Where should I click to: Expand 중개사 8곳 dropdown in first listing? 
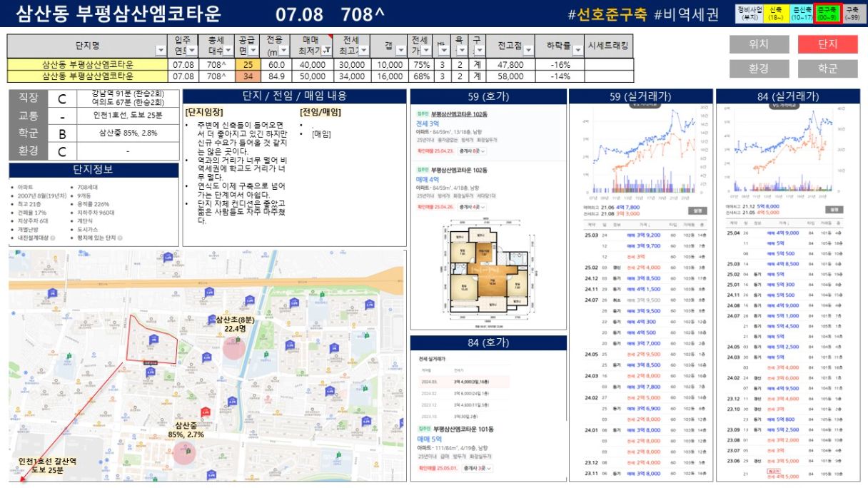[473, 151]
